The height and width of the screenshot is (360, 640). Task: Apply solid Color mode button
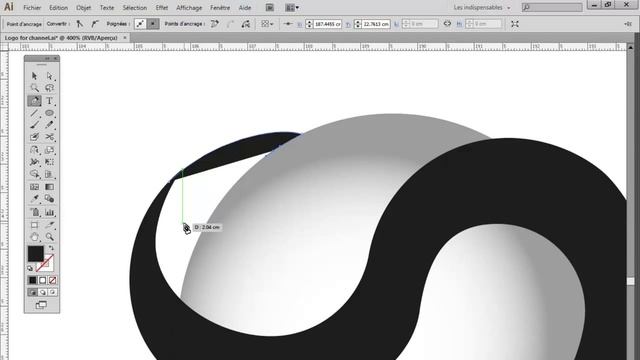[32, 280]
